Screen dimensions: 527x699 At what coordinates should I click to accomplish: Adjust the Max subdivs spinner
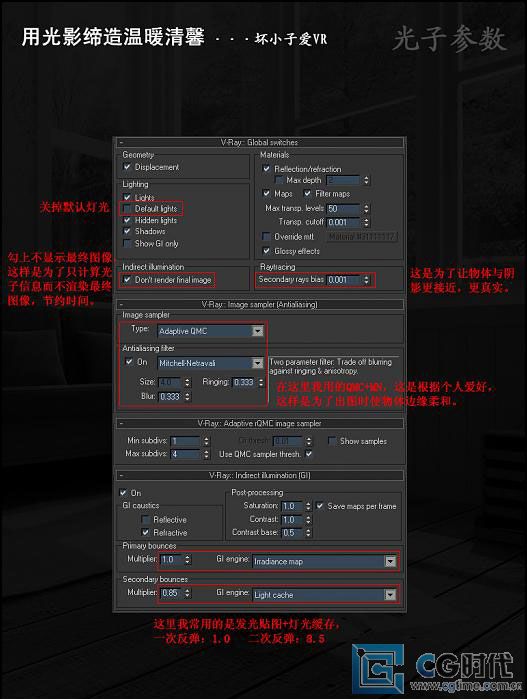206,454
